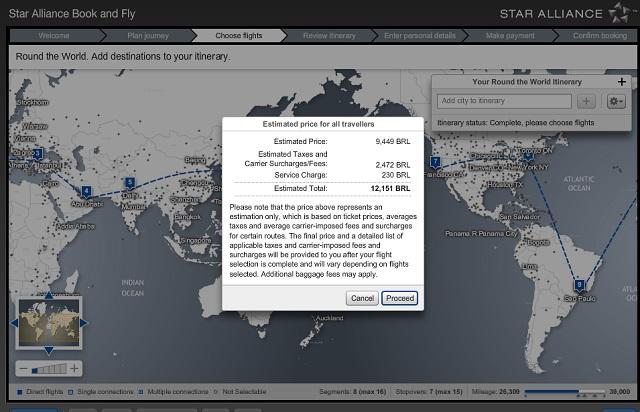This screenshot has width=640, height=412.
Task: Pan the mini map down
Action: coord(49,350)
